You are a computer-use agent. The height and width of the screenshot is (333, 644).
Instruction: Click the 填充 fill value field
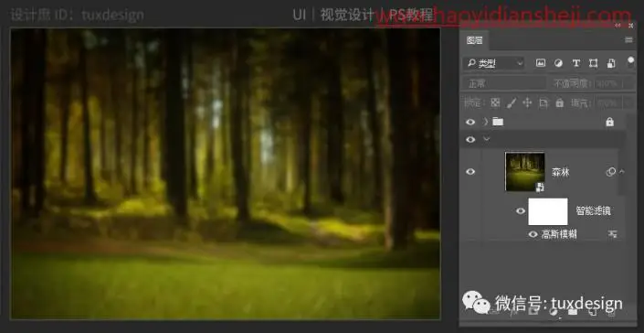point(607,102)
